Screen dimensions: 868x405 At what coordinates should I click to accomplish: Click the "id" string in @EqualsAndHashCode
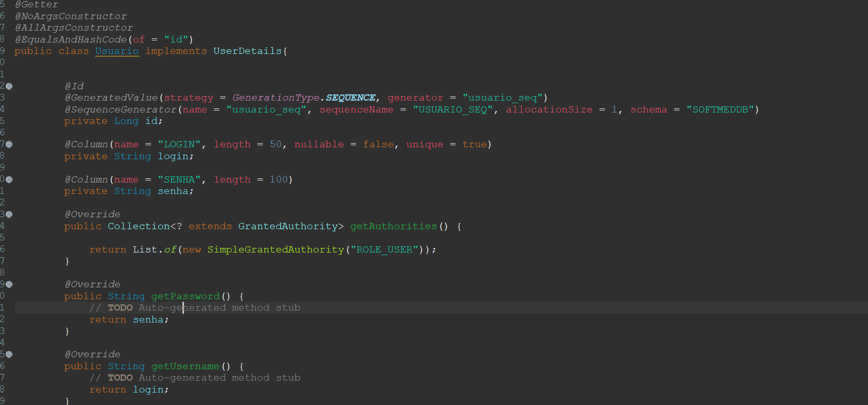point(176,39)
